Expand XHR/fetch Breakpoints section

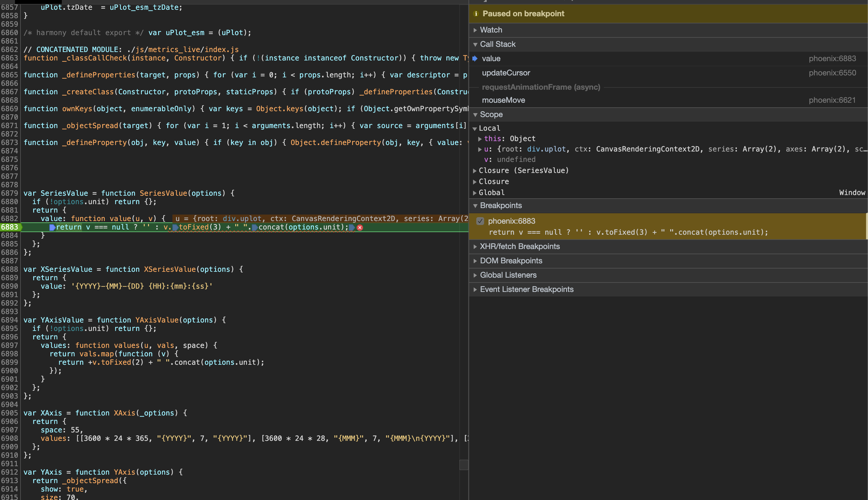[475, 246]
